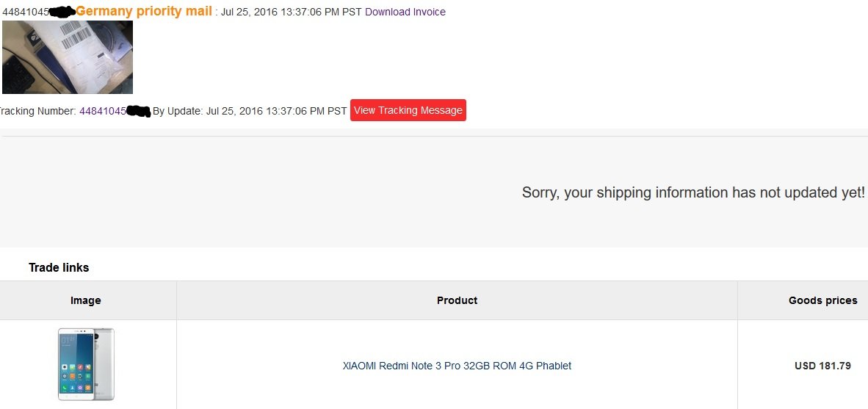The width and height of the screenshot is (868, 409).
Task: Select the Product column header
Action: [457, 300]
